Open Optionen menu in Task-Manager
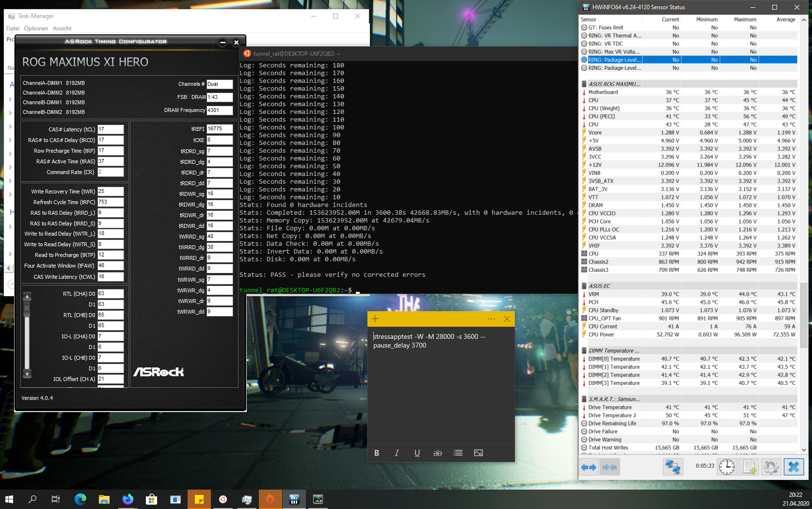The width and height of the screenshot is (812, 509). pyautogui.click(x=36, y=28)
